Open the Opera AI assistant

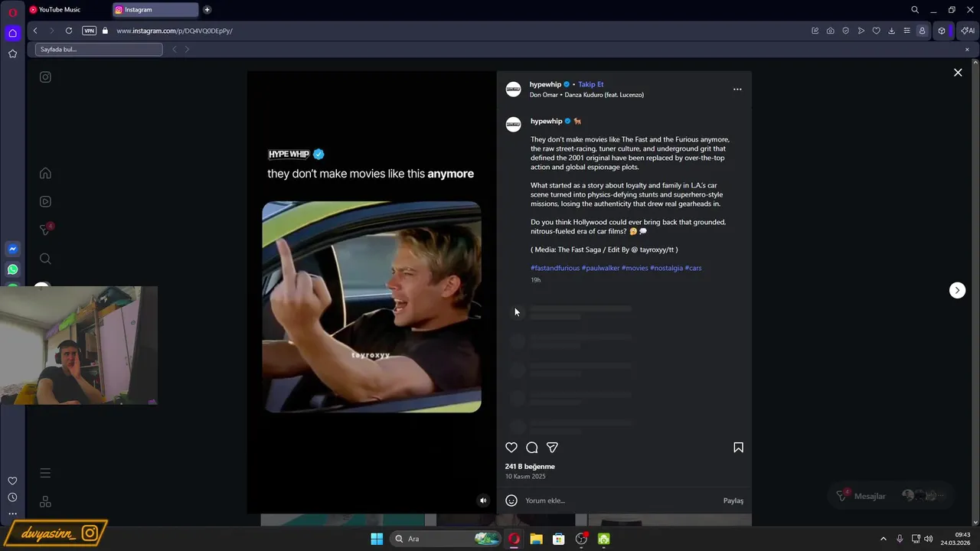pyautogui.click(x=967, y=31)
